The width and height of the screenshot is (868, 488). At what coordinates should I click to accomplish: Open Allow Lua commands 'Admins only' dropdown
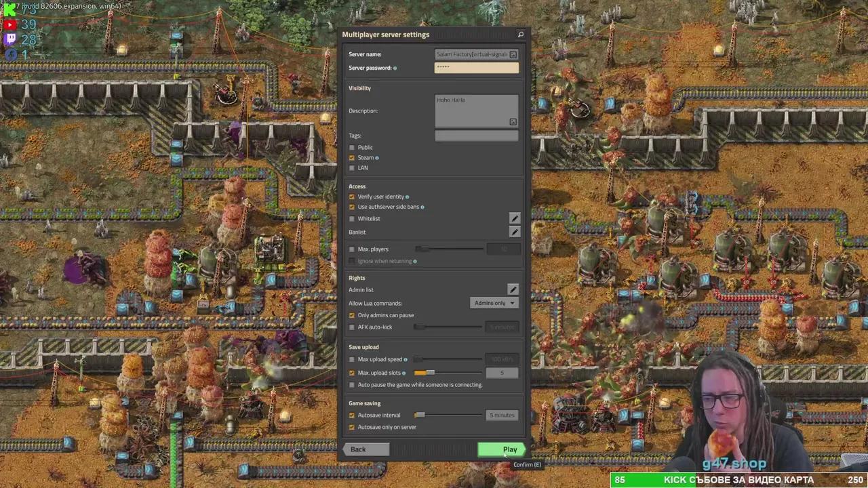click(x=494, y=303)
